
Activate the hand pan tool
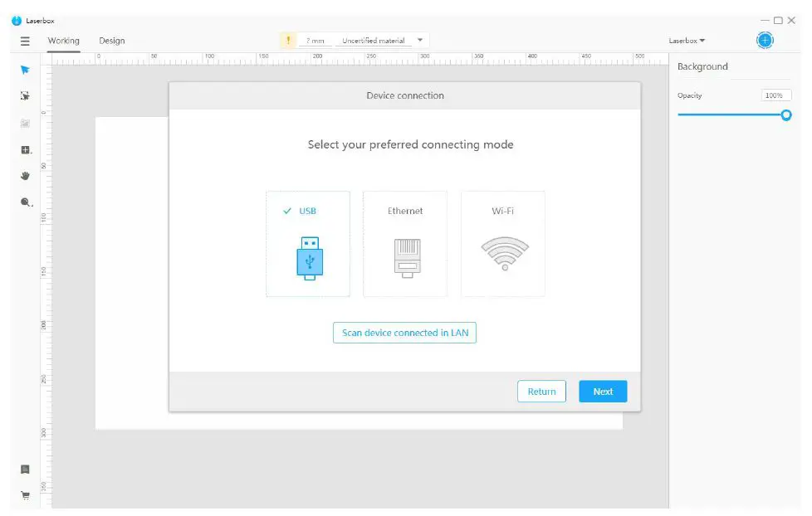[25, 176]
